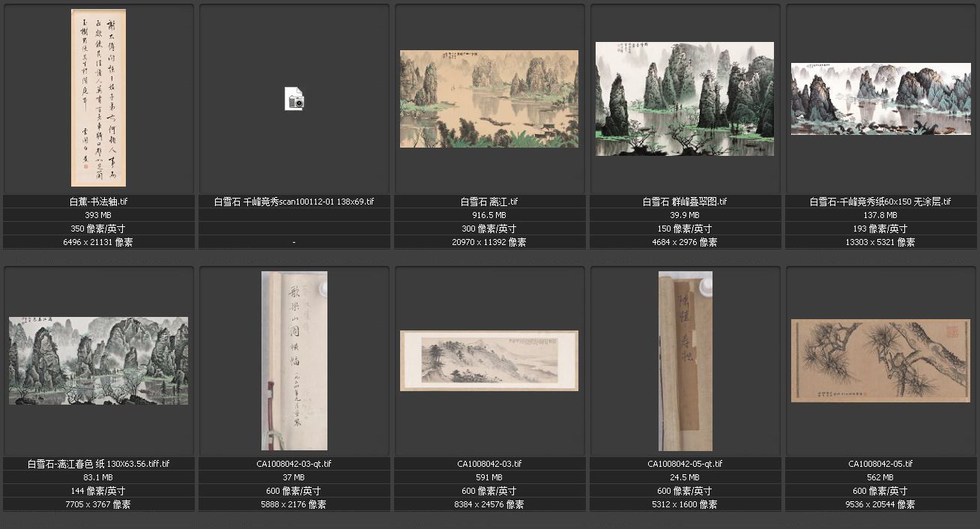This screenshot has width=980, height=529.
Task: Click the filename 白雪石 千峰竞秀scan100112-01 138x69.tif
Action: [294, 202]
